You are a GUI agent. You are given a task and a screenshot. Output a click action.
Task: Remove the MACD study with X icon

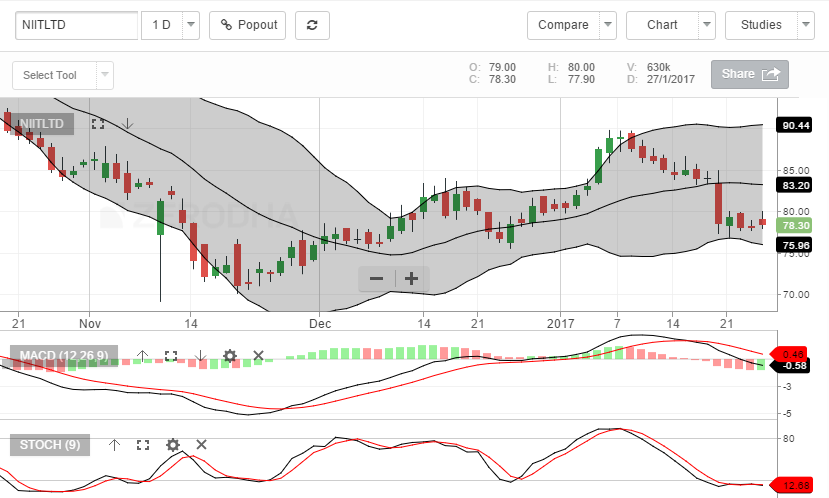[258, 355]
